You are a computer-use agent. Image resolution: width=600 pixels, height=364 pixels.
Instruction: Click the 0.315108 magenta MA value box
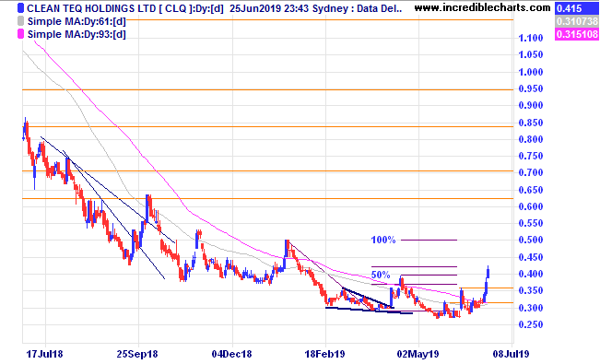(x=576, y=34)
